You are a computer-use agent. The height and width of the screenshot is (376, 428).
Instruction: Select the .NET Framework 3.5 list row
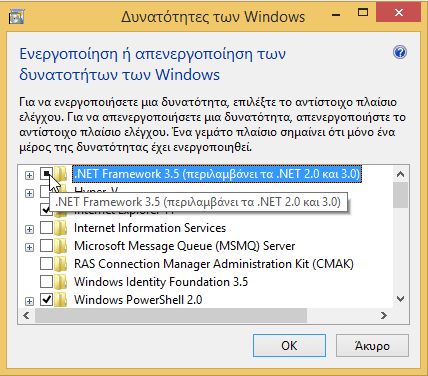(x=217, y=174)
